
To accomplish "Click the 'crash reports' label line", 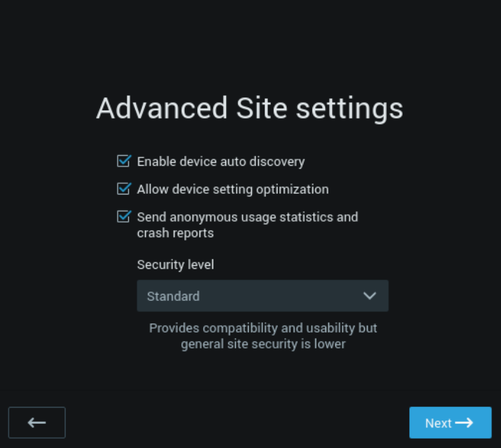I will point(176,234).
